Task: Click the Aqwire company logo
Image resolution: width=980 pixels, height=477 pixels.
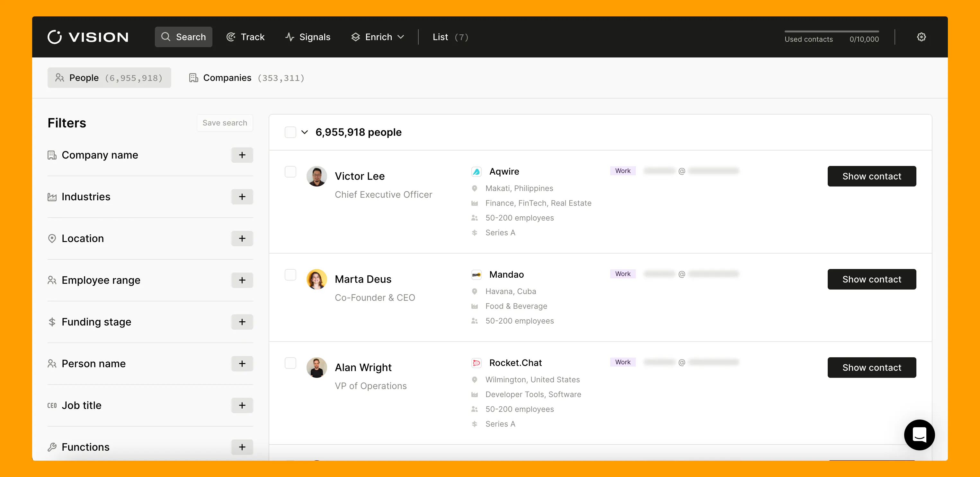Action: pos(476,172)
